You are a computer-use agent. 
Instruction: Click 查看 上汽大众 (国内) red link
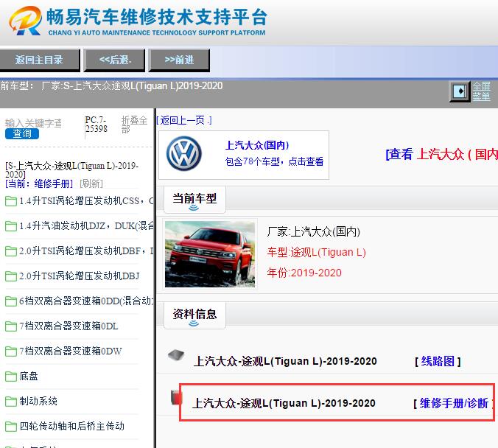tap(441, 155)
